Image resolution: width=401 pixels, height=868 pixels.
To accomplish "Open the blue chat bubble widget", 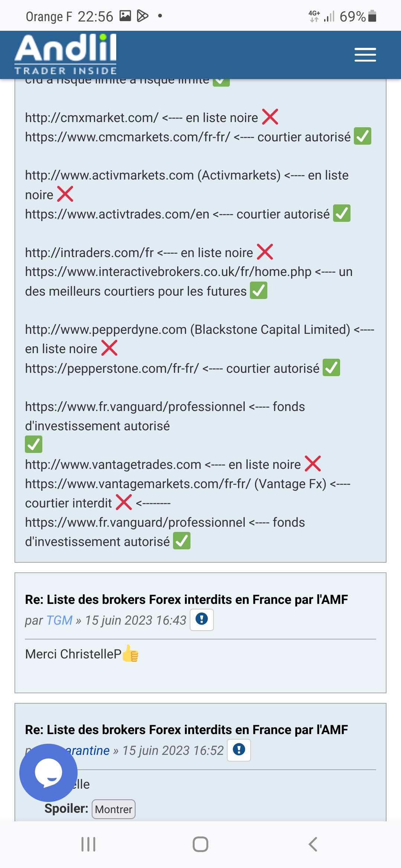I will coord(48,773).
